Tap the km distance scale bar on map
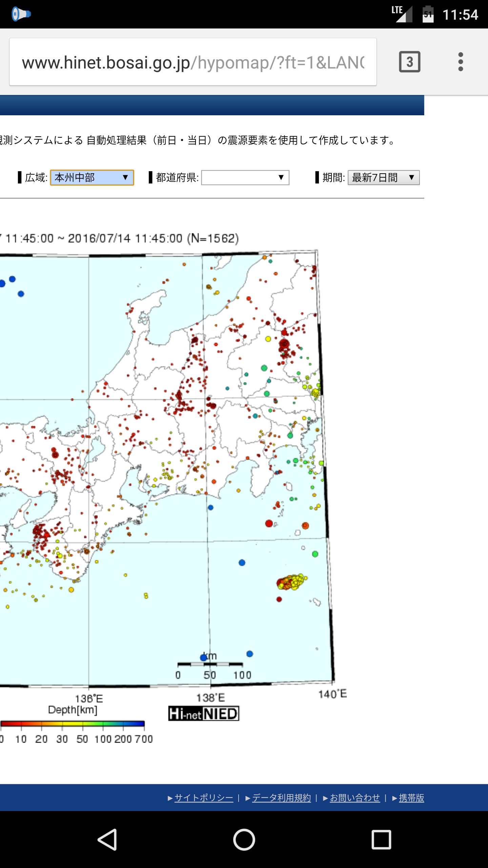 click(x=210, y=664)
